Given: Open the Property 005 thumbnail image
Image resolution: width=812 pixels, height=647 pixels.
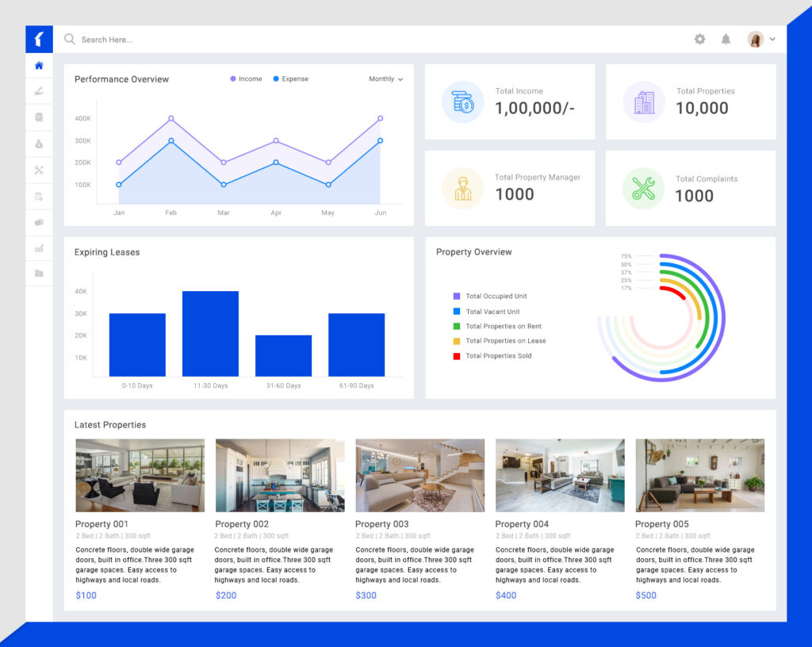Looking at the screenshot, I should click(699, 475).
